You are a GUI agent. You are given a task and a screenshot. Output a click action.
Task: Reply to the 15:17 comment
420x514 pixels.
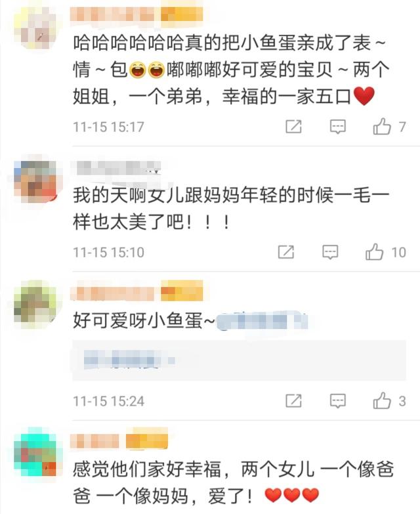pyautogui.click(x=337, y=127)
